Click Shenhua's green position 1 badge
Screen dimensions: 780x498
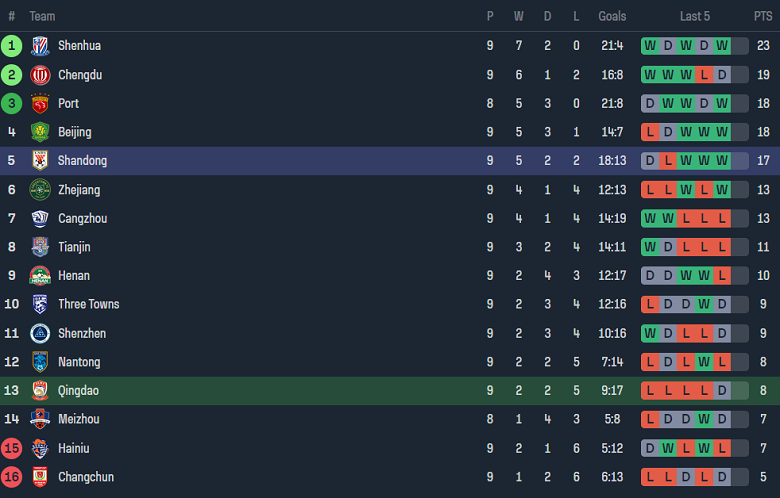pos(12,46)
